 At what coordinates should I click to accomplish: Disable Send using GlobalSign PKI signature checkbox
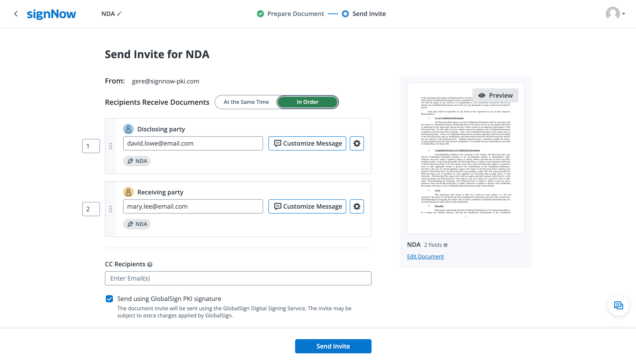pyautogui.click(x=110, y=299)
